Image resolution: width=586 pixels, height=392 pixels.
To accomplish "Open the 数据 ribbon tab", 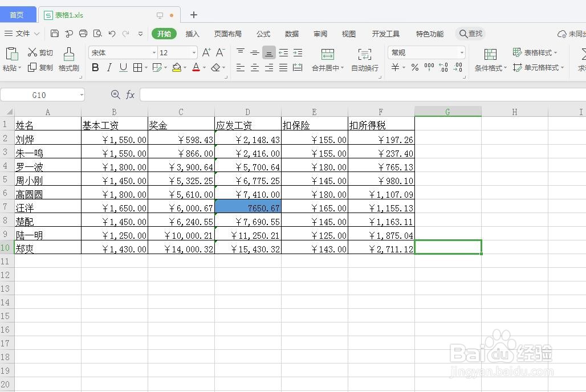I will pos(291,34).
